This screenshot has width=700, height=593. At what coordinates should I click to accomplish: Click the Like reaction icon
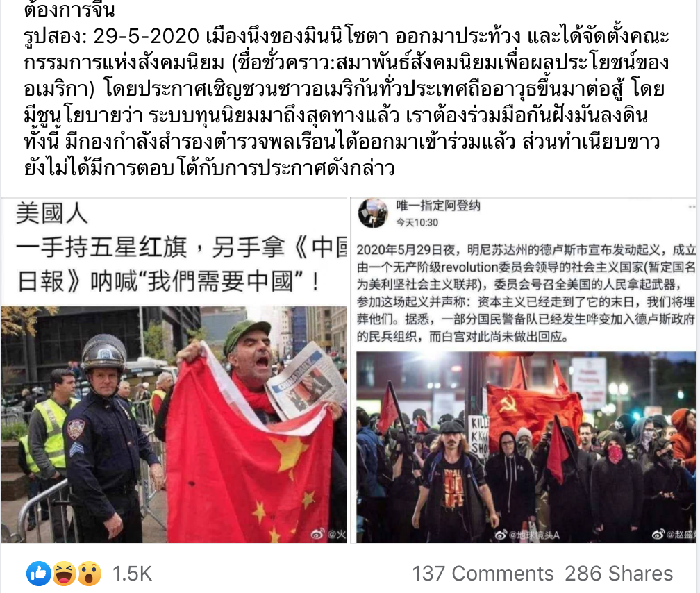pyautogui.click(x=39, y=574)
